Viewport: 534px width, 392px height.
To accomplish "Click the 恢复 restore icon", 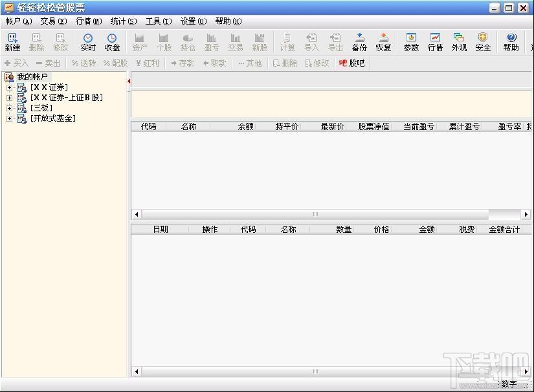I will tap(383, 42).
